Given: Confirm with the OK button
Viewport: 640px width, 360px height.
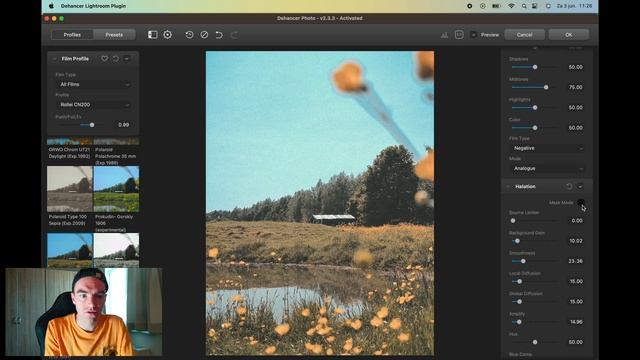Looking at the screenshot, I should click(x=569, y=35).
